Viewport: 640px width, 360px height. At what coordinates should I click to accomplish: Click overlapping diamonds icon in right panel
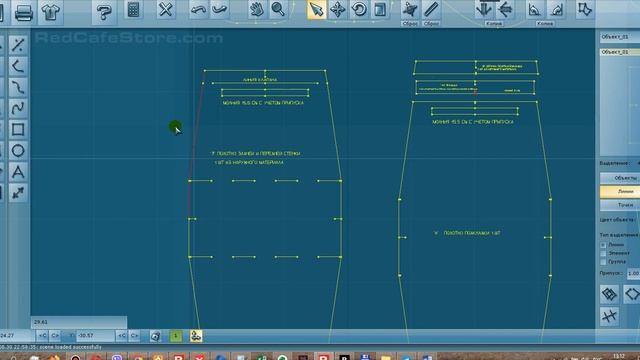coord(609,294)
